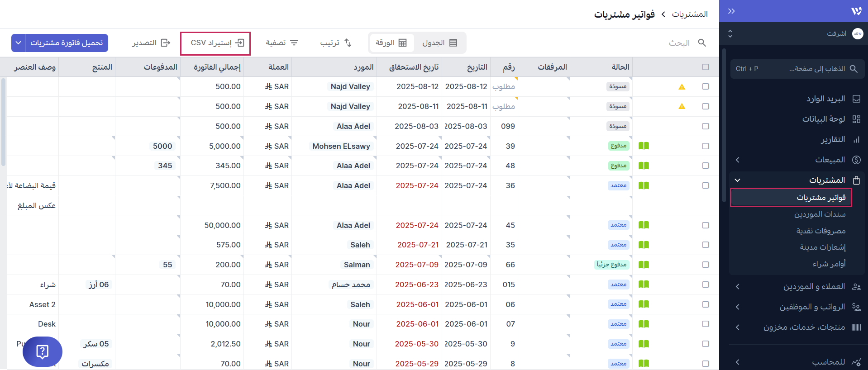Click the green book icon for invoice 39
Screen dimensions: 868x370
(x=644, y=146)
